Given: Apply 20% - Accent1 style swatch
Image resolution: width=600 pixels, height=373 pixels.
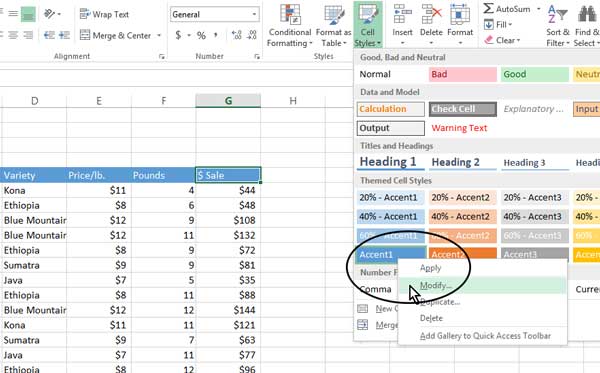Looking at the screenshot, I should [391, 197].
